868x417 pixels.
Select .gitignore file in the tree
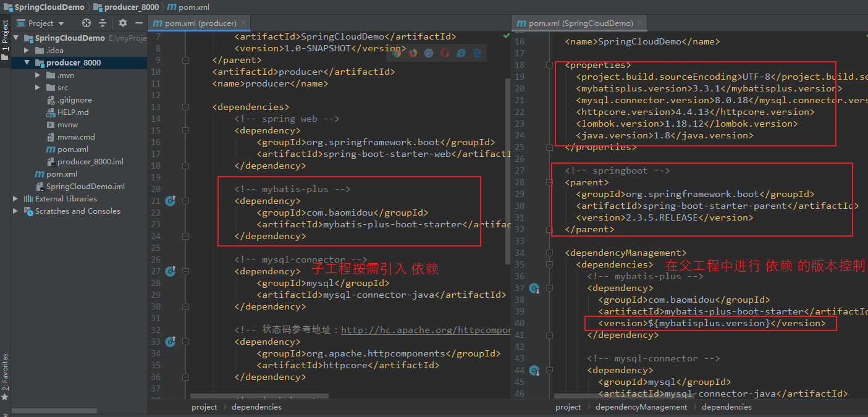tap(74, 100)
